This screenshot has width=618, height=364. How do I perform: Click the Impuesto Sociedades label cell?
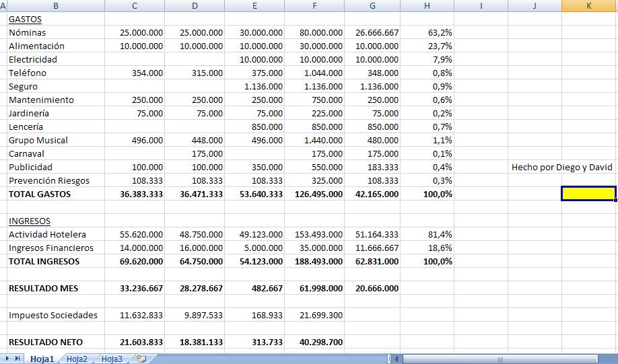(56, 315)
